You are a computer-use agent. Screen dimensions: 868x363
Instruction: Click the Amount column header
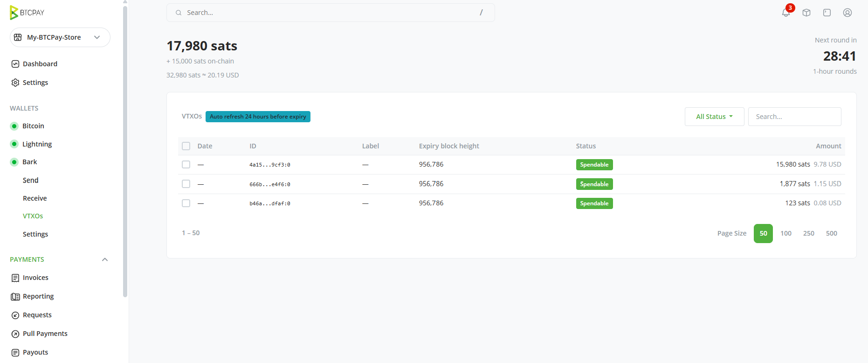(x=828, y=146)
